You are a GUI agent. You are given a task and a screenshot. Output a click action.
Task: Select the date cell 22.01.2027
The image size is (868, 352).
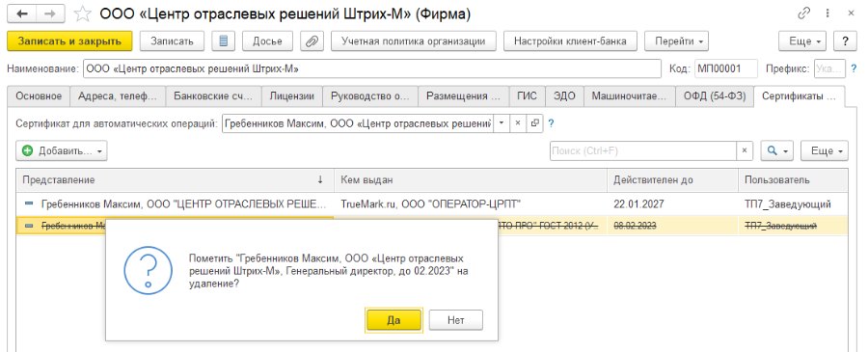point(672,204)
